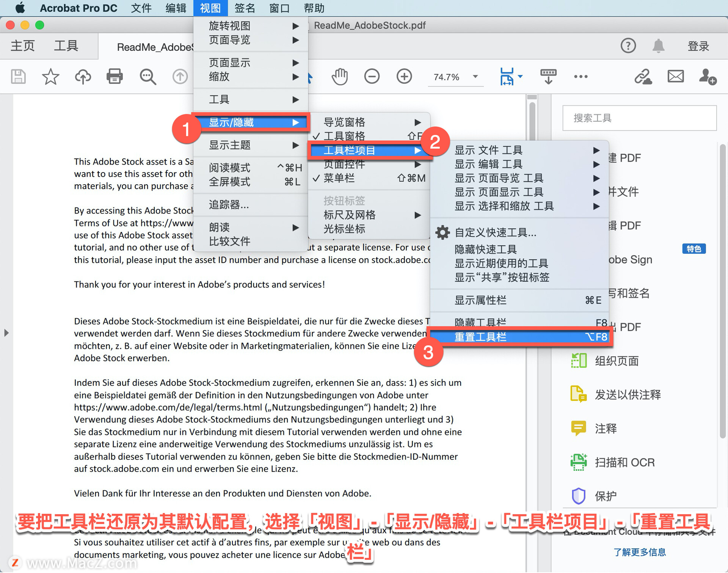Viewport: 728px width, 573px height.
Task: Open the 保护 protect tool
Action: coord(594,496)
